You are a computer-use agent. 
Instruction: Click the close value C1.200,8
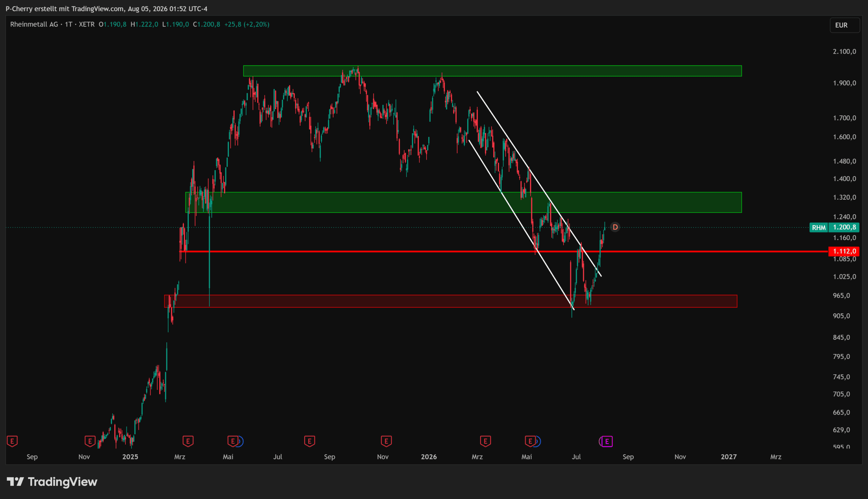point(206,24)
